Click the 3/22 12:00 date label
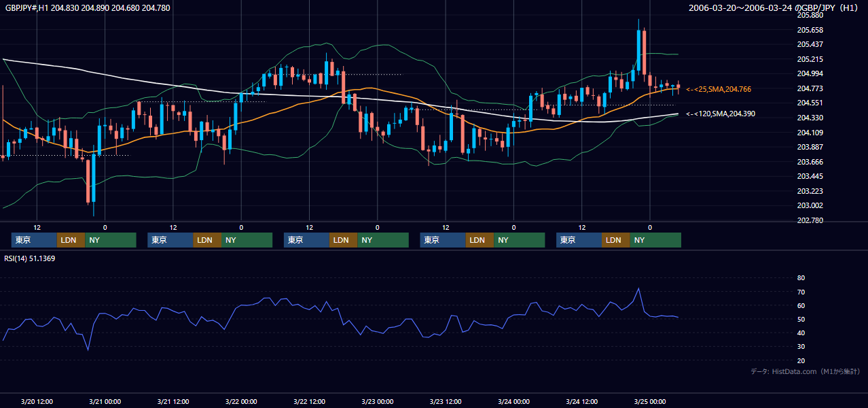 [310, 401]
